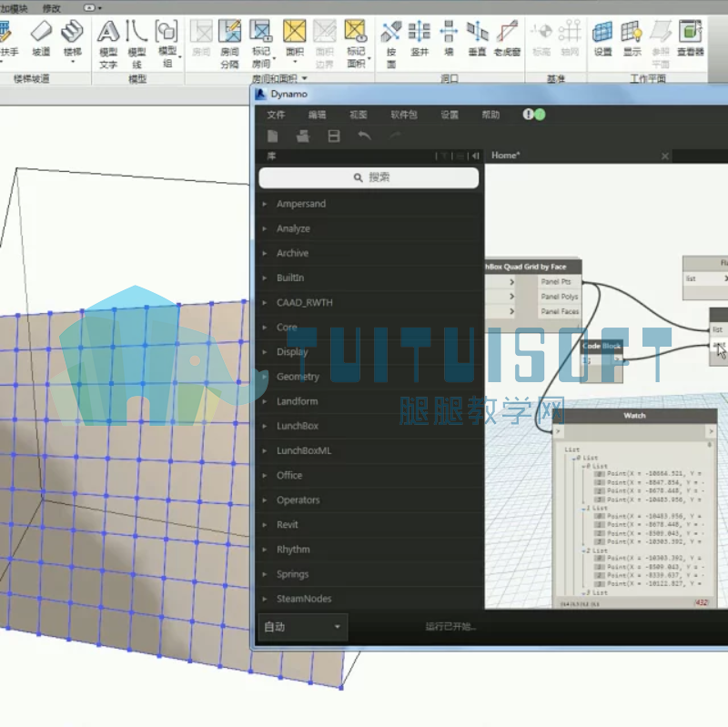Select the Area tool in the ribbon
This screenshot has height=727, width=728.
(295, 43)
